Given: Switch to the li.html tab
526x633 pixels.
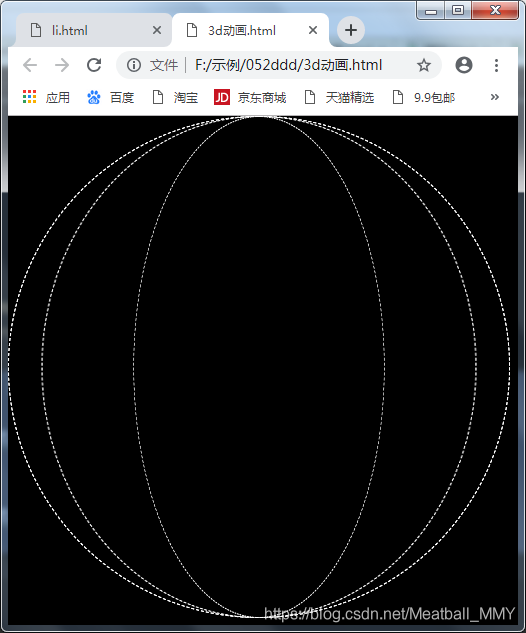Looking at the screenshot, I should click(x=94, y=30).
